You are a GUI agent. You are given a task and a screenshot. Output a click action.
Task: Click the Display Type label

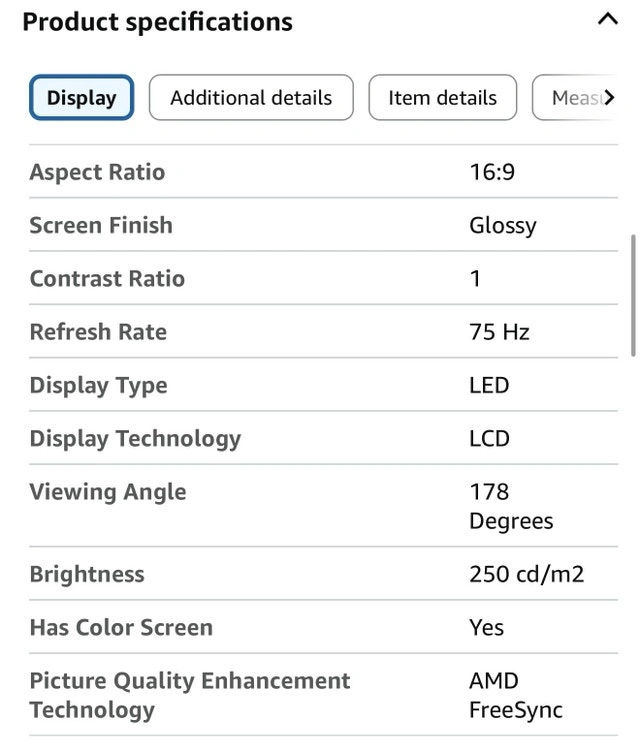pyautogui.click(x=98, y=386)
